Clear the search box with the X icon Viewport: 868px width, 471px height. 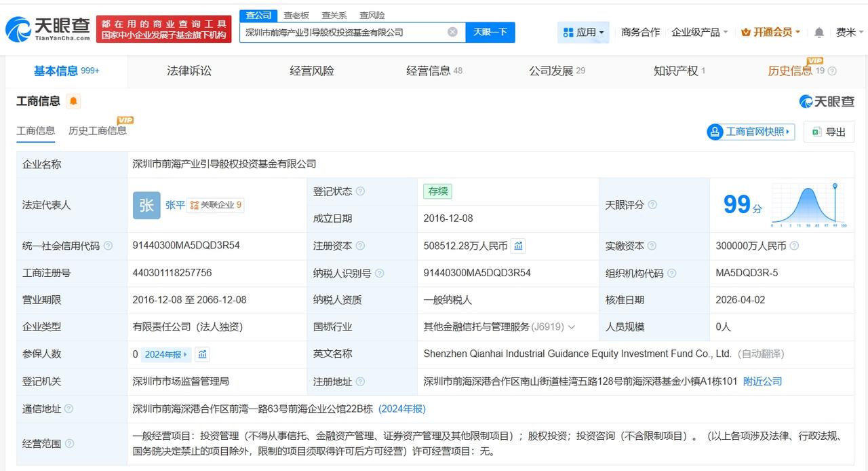pyautogui.click(x=452, y=32)
